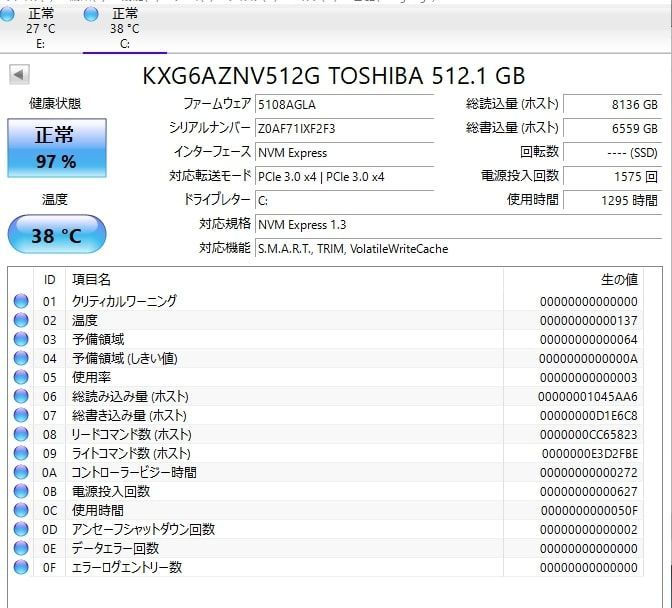Click the 健康状態 label
Image resolution: width=672 pixels, height=608 pixels.
[x=55, y=103]
